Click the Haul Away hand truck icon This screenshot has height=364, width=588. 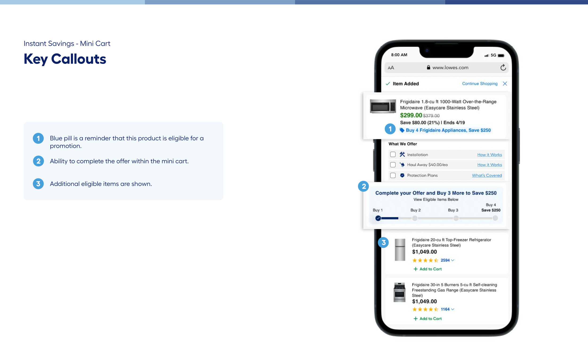402,165
